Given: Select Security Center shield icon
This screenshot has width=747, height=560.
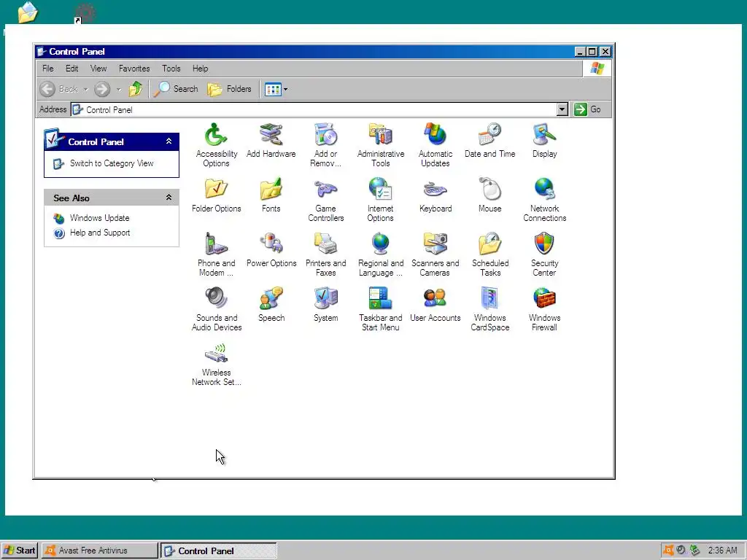Looking at the screenshot, I should point(544,254).
